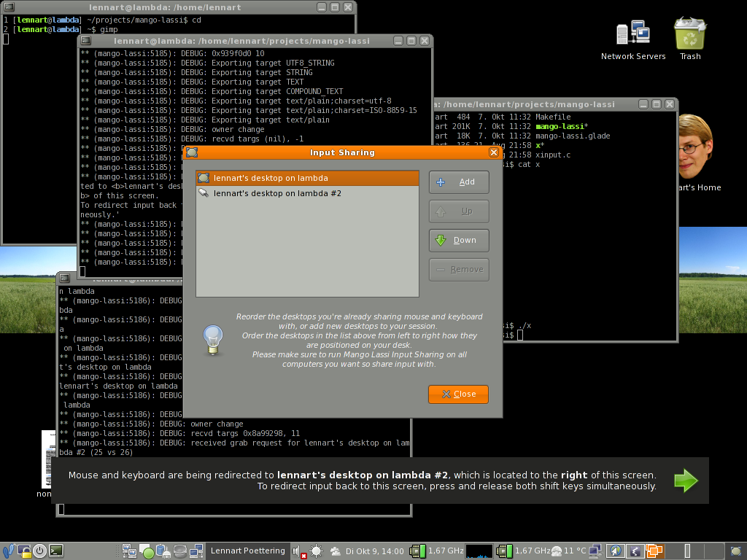Screen dimensions: 747x560
Task: Click the database-and-plug tray icon
Action: click(163, 551)
